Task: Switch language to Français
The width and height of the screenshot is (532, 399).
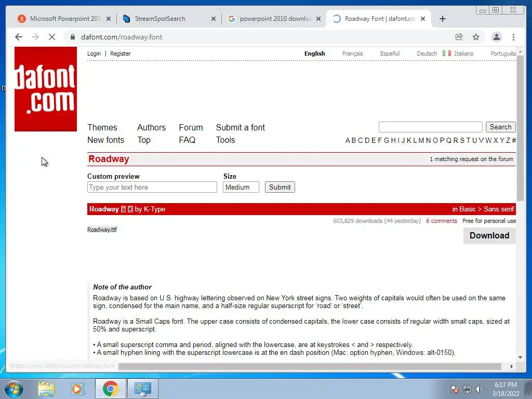Action: point(353,54)
